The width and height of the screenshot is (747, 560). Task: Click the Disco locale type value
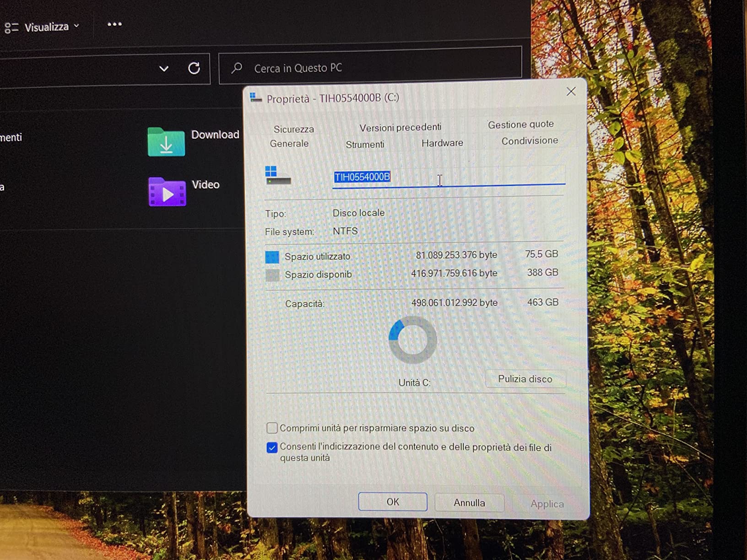pos(358,213)
